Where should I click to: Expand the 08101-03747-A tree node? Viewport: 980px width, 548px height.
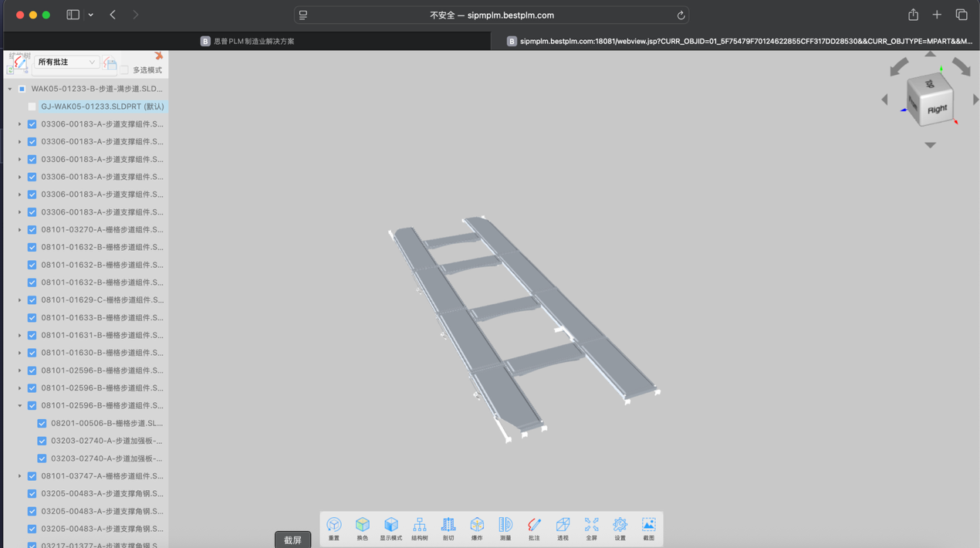click(20, 476)
